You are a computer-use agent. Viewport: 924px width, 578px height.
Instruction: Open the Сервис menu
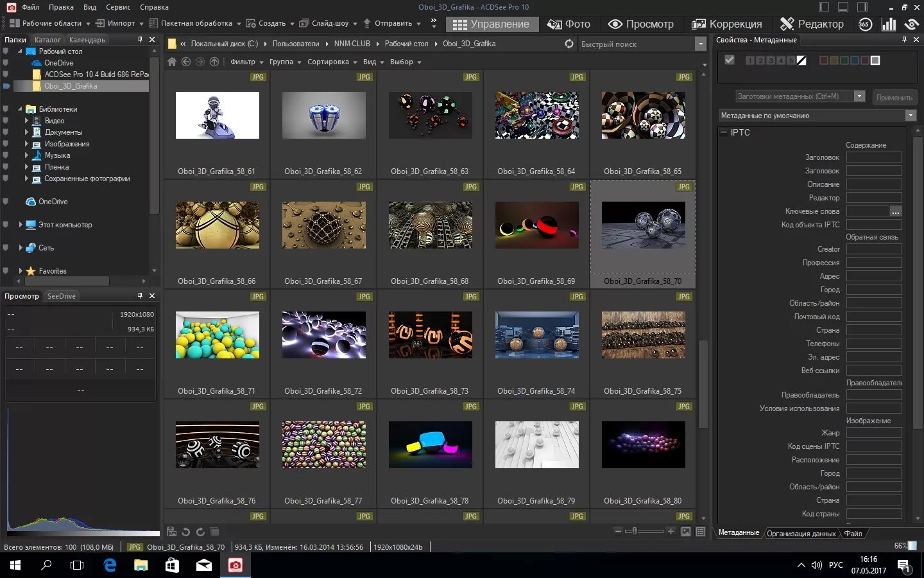click(118, 7)
